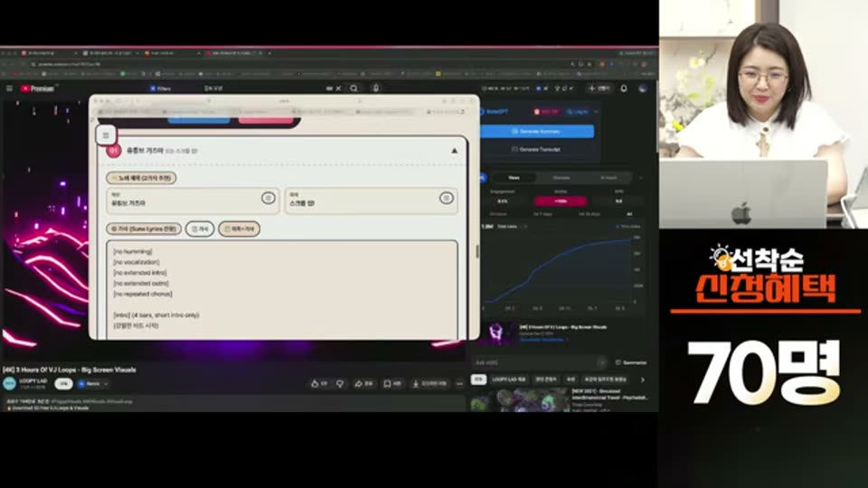
Task: Click the video title 3 Hours Of VJ Loops
Action: point(70,370)
